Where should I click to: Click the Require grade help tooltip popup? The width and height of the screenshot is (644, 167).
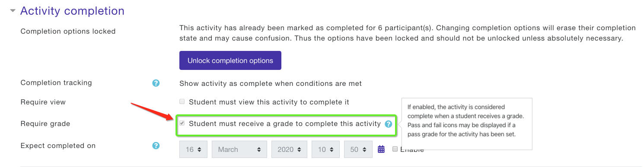(466, 124)
